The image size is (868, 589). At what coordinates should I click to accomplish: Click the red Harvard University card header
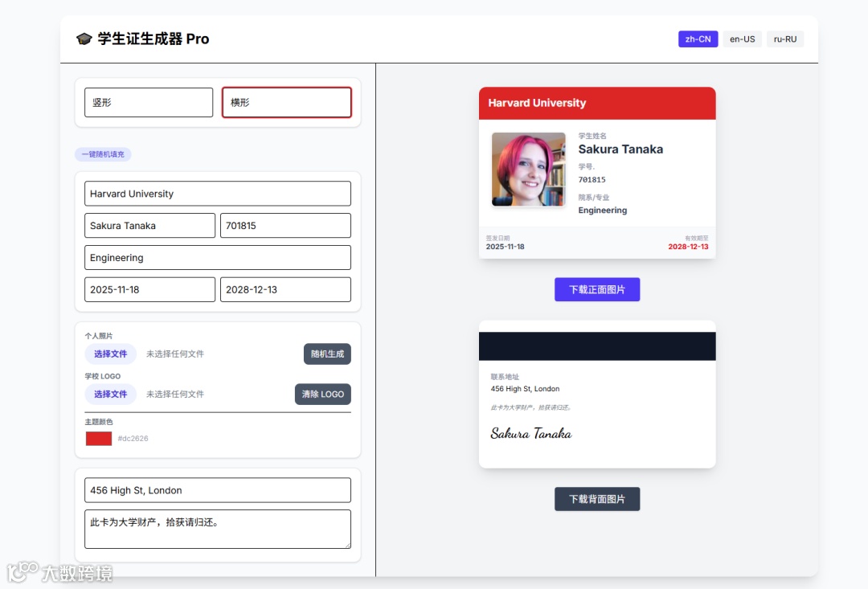[597, 103]
